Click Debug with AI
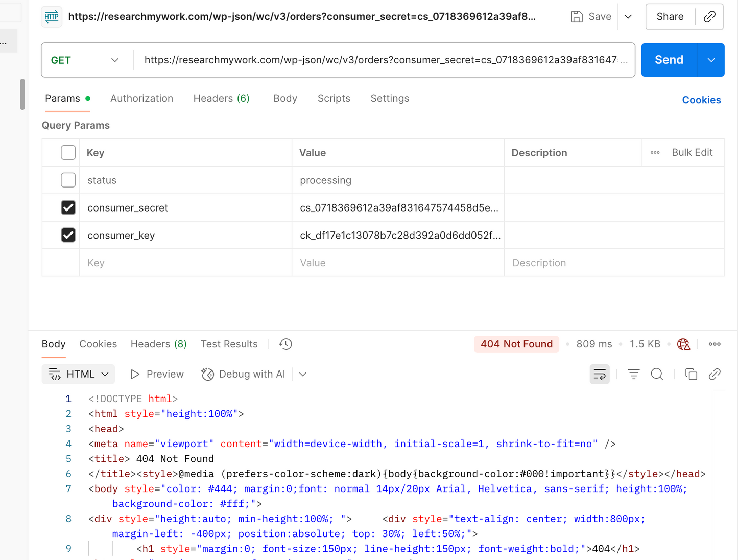This screenshot has height=560, width=738. point(243,374)
